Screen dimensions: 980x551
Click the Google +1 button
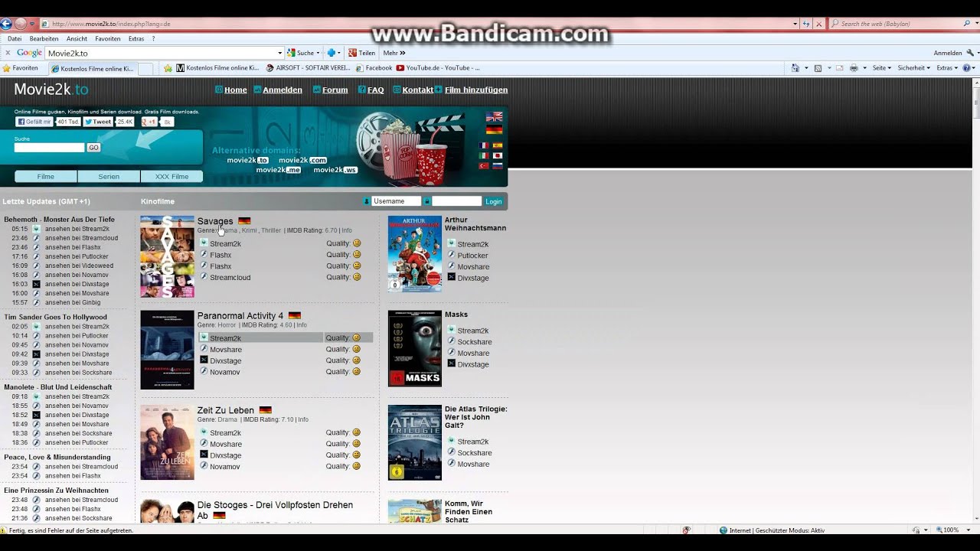click(149, 122)
